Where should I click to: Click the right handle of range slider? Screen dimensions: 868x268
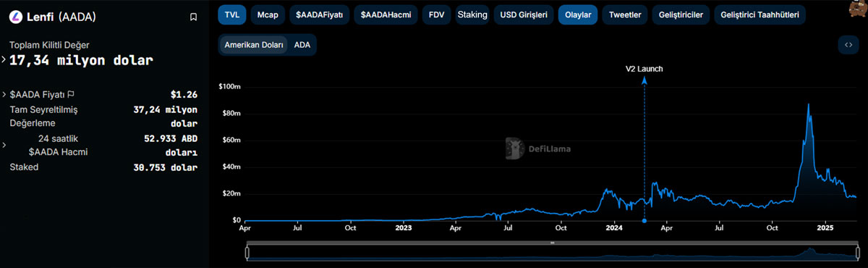point(858,252)
